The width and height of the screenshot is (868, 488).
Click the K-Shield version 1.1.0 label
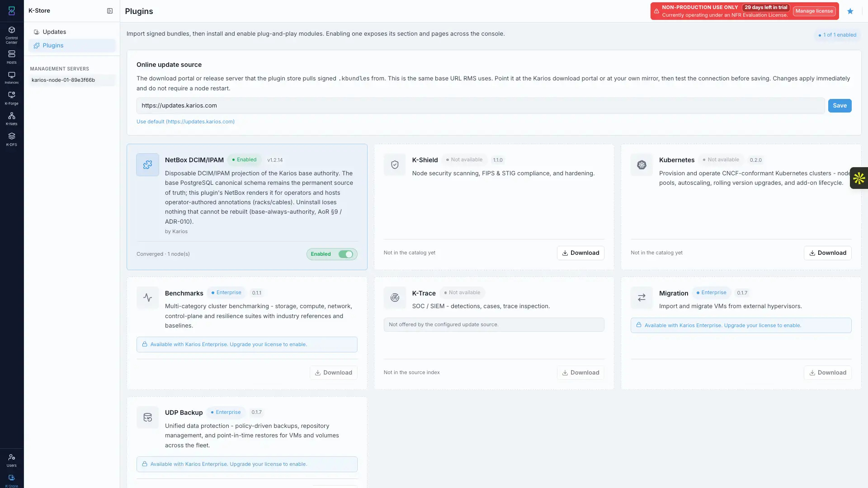tap(498, 160)
